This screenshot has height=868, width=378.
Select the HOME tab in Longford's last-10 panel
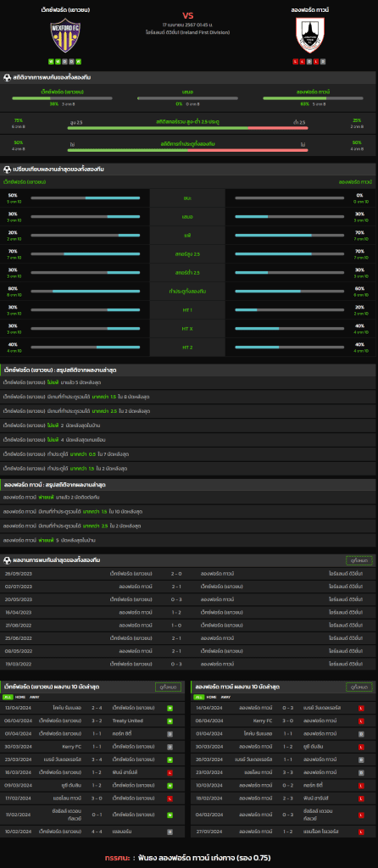point(211,697)
